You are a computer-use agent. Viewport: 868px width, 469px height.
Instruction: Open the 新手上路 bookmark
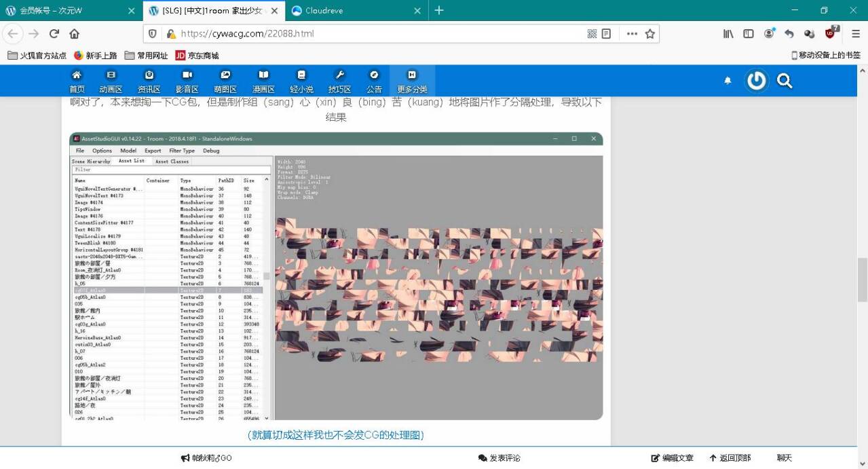95,56
